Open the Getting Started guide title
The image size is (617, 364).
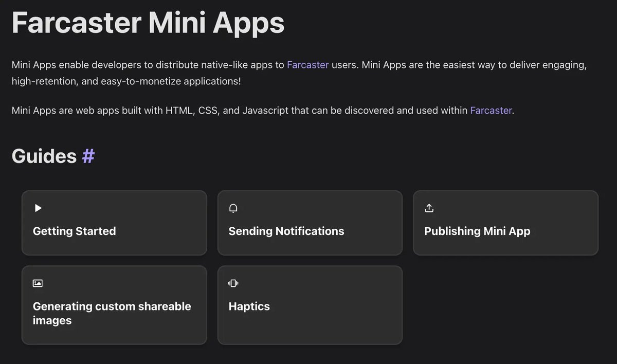coord(75,231)
